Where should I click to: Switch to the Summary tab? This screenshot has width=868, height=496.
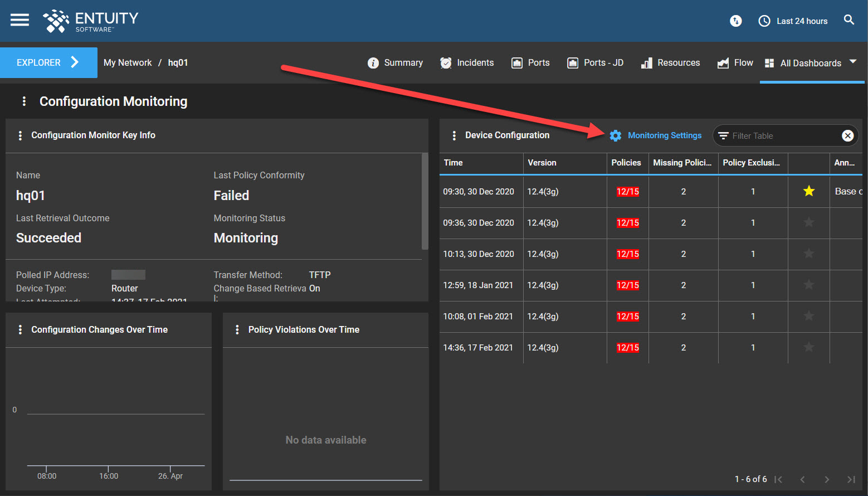(x=396, y=63)
